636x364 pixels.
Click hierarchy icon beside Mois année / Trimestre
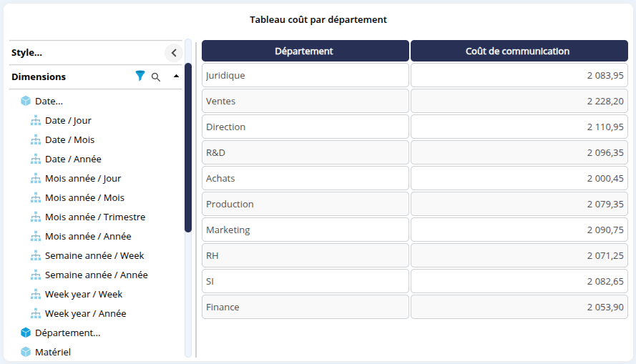click(36, 217)
